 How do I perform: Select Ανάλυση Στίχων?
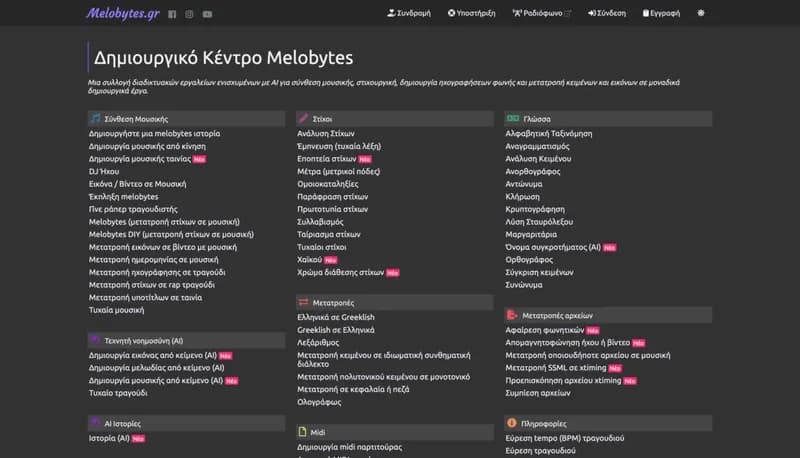pos(326,134)
